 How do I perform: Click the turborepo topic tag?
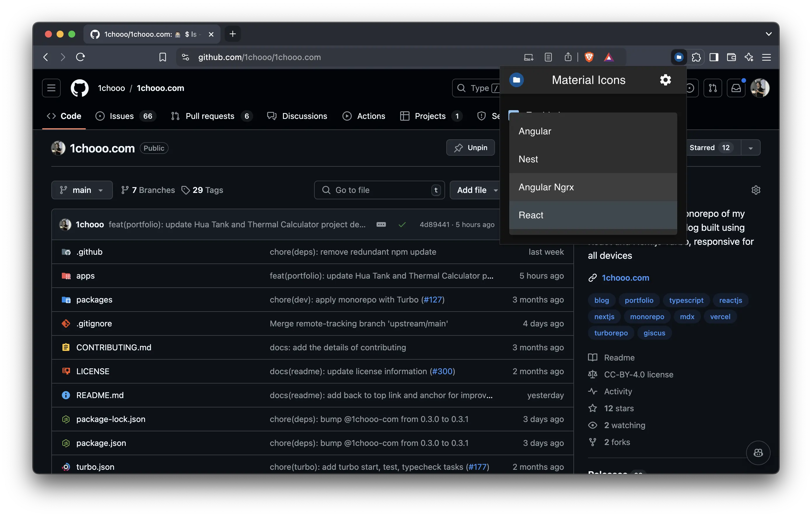pos(611,333)
